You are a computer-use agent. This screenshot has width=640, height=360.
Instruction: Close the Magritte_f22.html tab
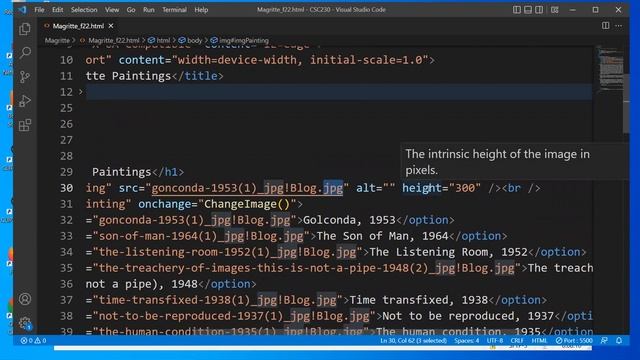tap(111, 26)
